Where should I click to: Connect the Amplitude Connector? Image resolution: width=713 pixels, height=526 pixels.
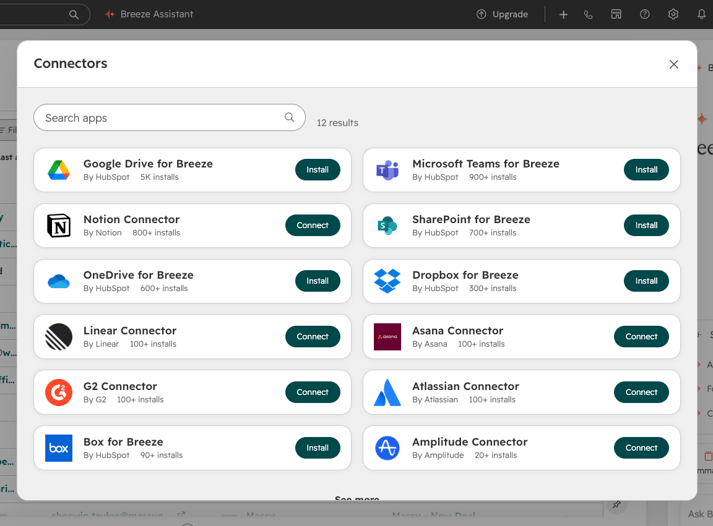click(641, 448)
